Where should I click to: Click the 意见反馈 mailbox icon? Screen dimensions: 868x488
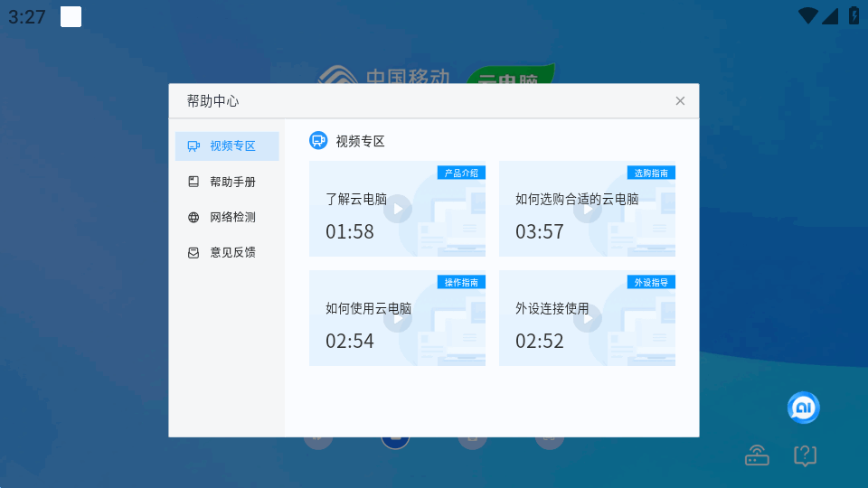coord(193,253)
